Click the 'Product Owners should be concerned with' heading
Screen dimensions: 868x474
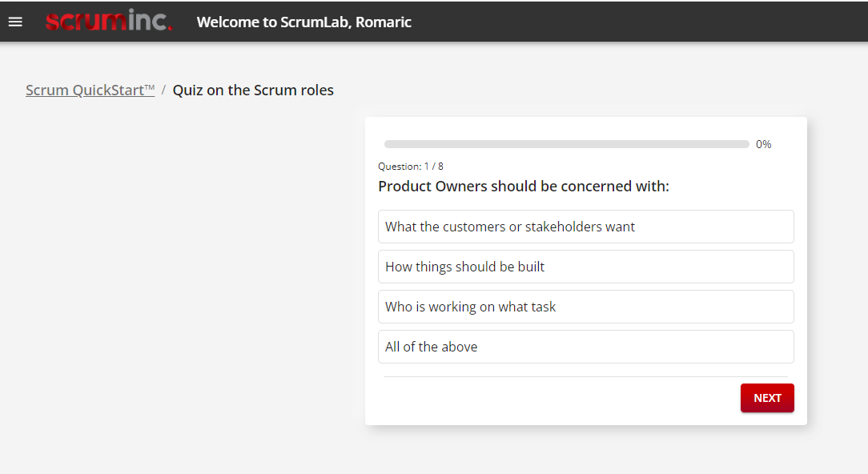click(524, 186)
